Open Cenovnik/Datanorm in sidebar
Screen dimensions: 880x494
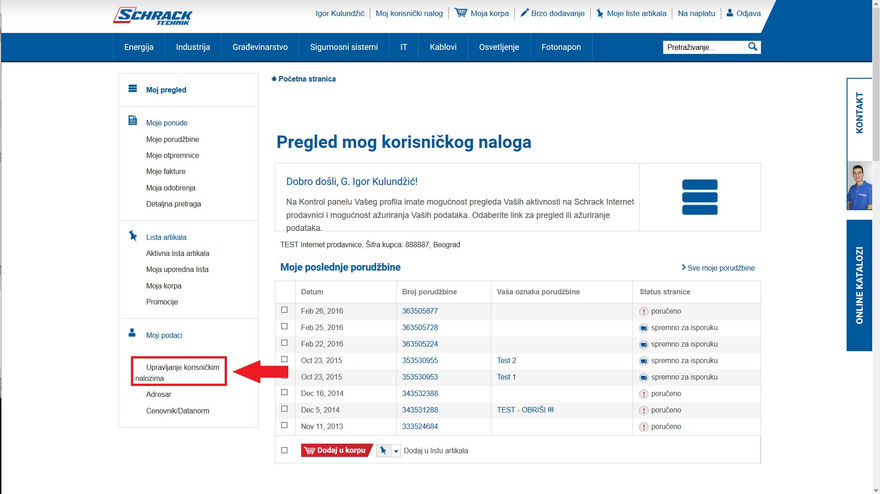pyautogui.click(x=177, y=410)
